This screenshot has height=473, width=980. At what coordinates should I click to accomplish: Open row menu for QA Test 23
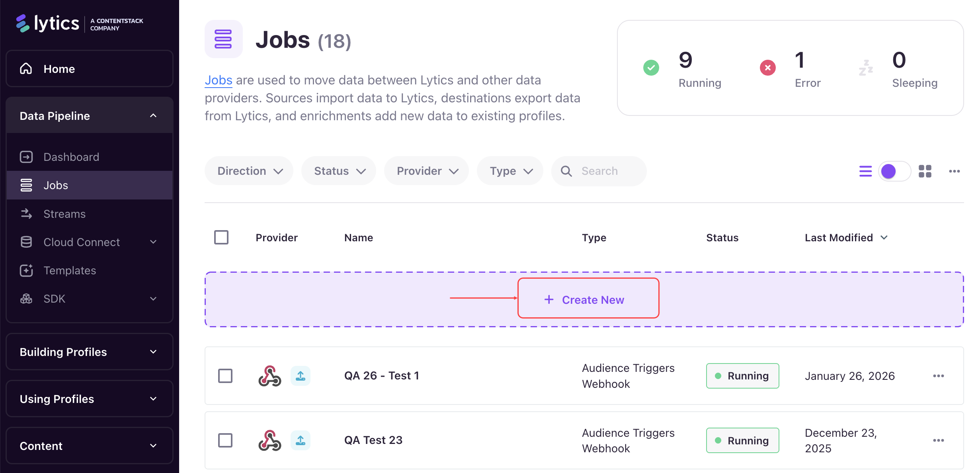tap(938, 440)
